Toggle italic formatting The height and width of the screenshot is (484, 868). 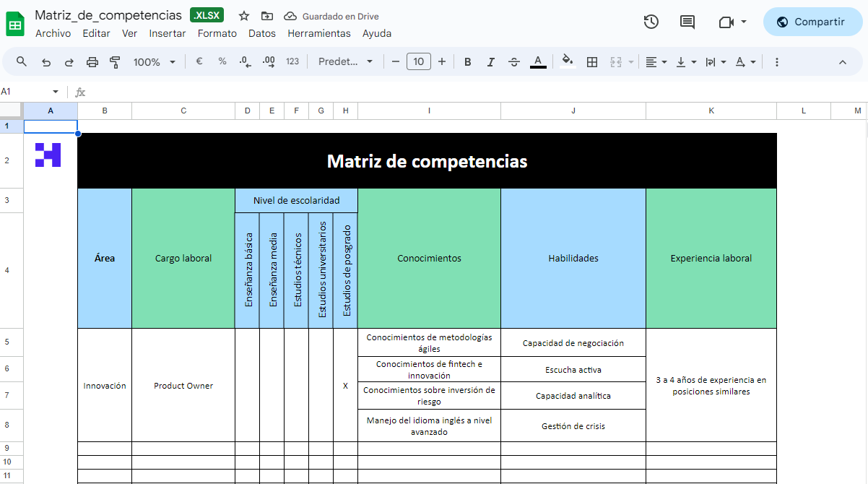(x=490, y=61)
